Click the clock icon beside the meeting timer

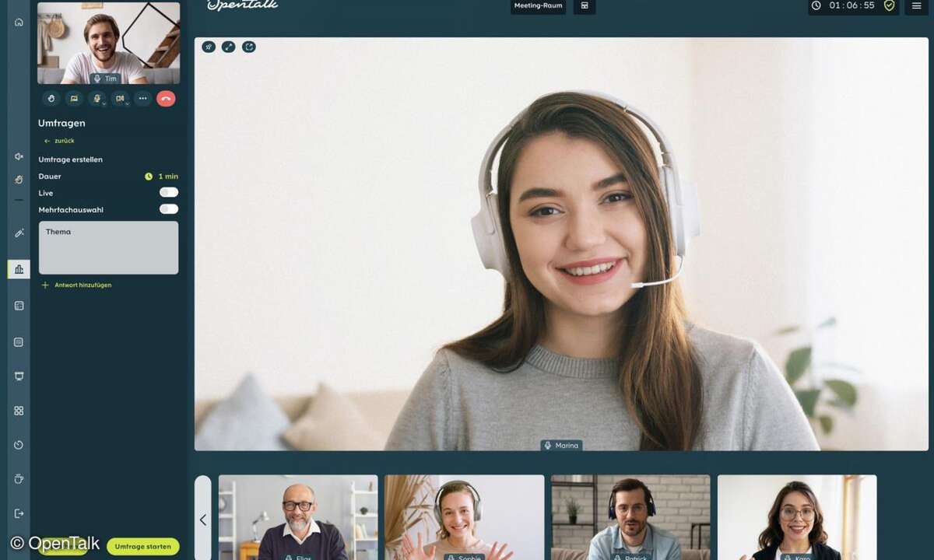816,5
